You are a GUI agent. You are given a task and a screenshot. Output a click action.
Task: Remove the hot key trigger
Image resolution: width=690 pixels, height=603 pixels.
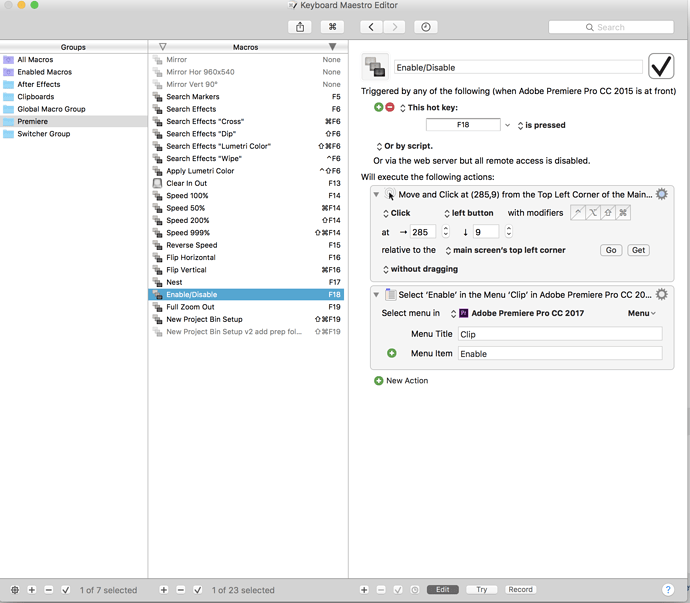390,107
